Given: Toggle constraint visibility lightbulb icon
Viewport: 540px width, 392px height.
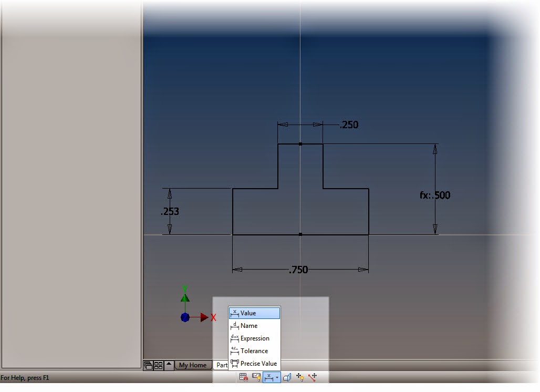Looking at the screenshot, I should click(x=257, y=376).
